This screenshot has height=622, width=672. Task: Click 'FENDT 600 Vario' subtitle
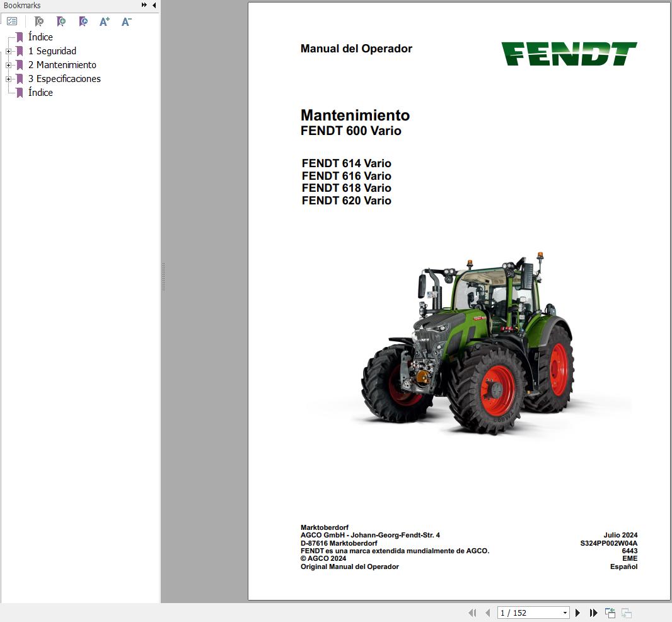coord(350,131)
